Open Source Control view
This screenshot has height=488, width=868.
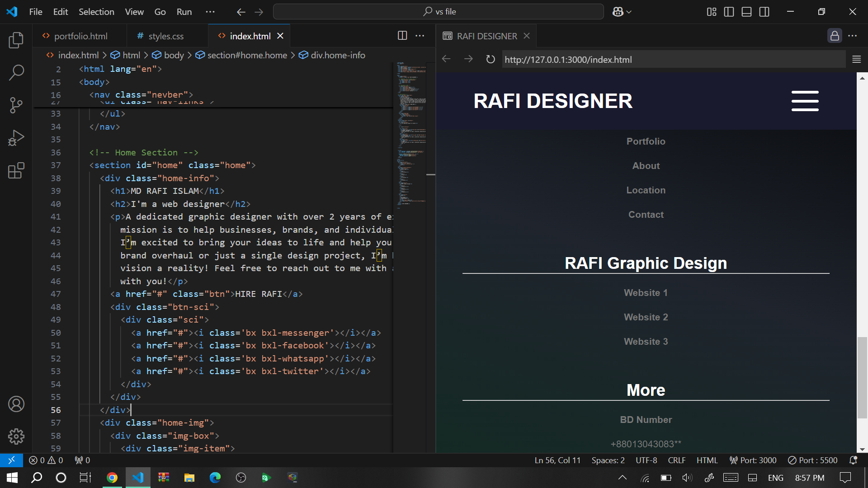[16, 105]
